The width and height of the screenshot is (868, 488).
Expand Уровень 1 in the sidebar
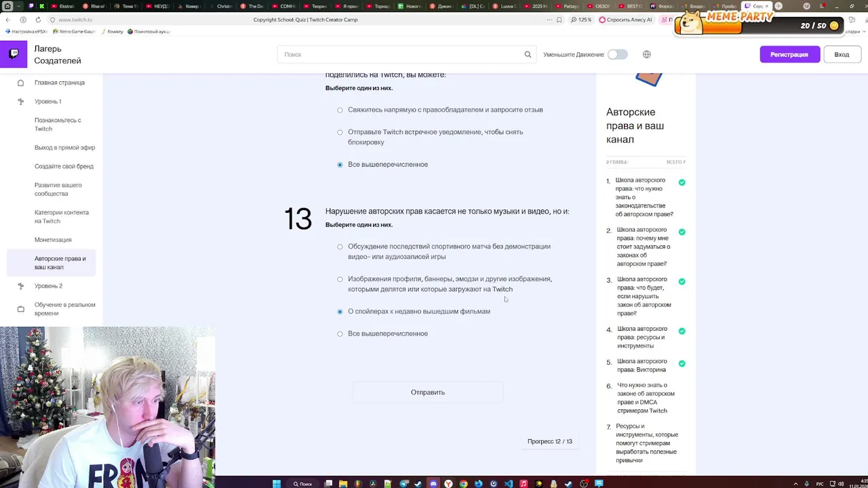pyautogui.click(x=47, y=102)
